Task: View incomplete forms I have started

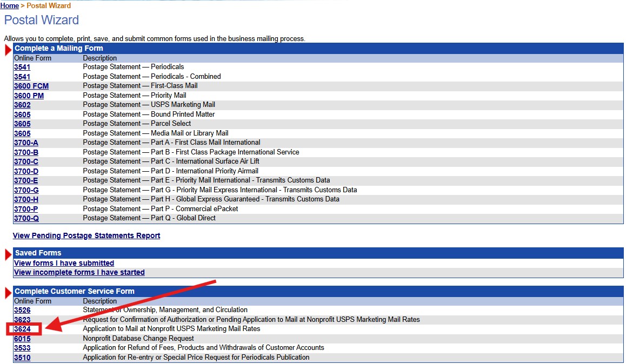Action: (x=79, y=272)
